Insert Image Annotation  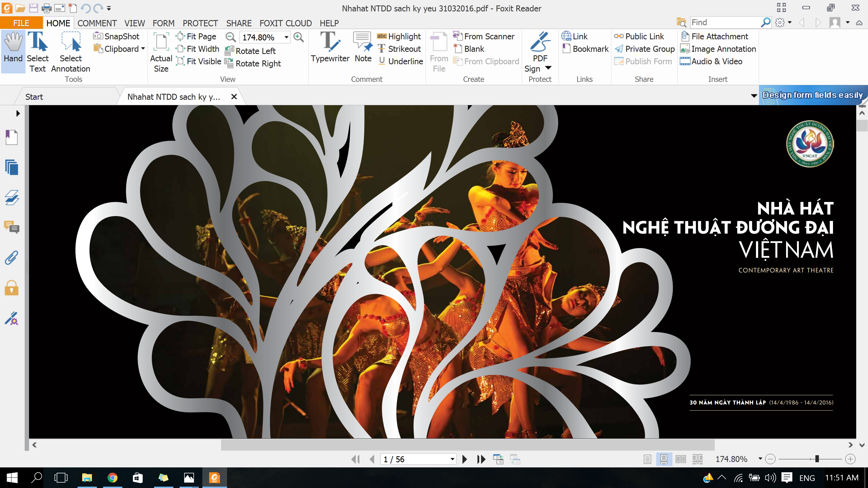coord(718,49)
